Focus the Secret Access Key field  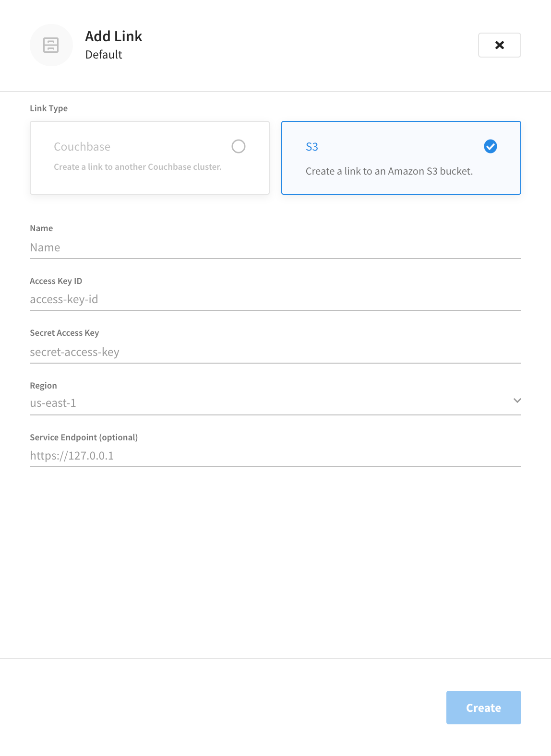275,352
